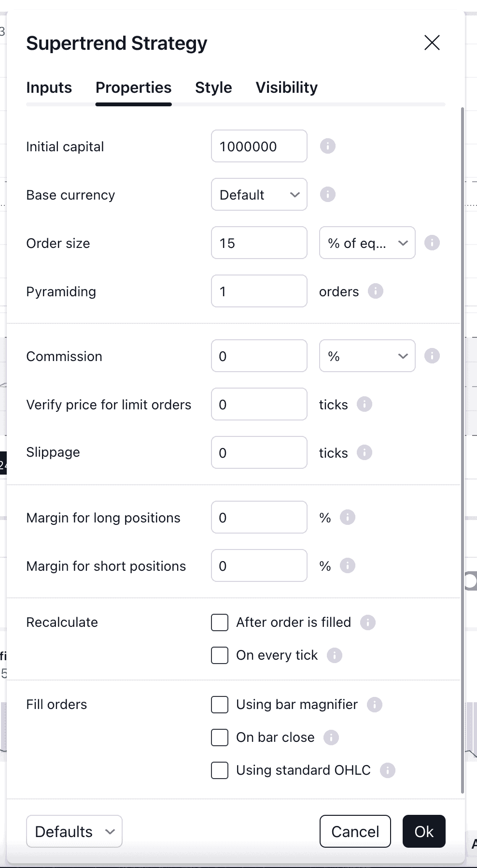Click info icon for long positions margin

(x=348, y=517)
